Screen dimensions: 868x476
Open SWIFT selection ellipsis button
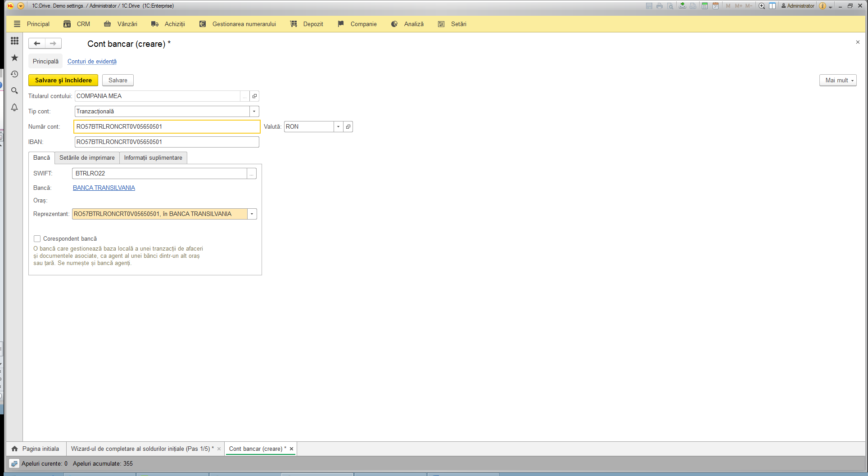click(252, 173)
